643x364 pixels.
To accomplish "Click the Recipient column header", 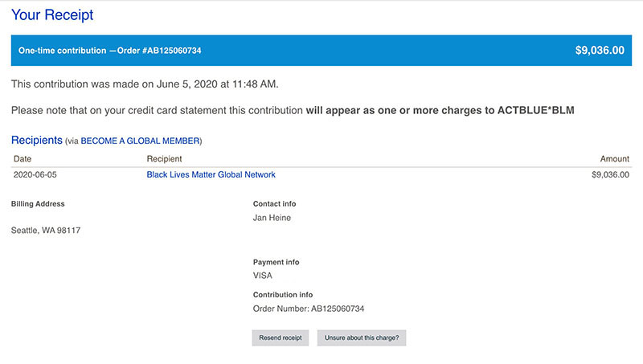I will (x=164, y=158).
